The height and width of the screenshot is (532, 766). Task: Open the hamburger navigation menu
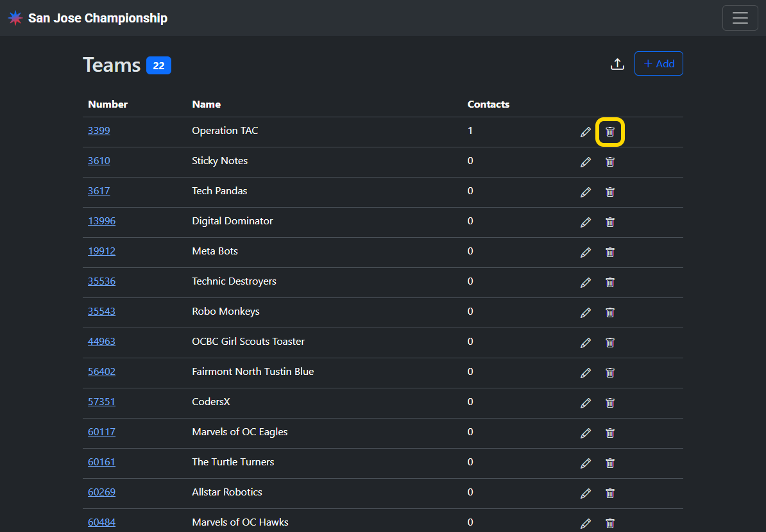coord(740,18)
